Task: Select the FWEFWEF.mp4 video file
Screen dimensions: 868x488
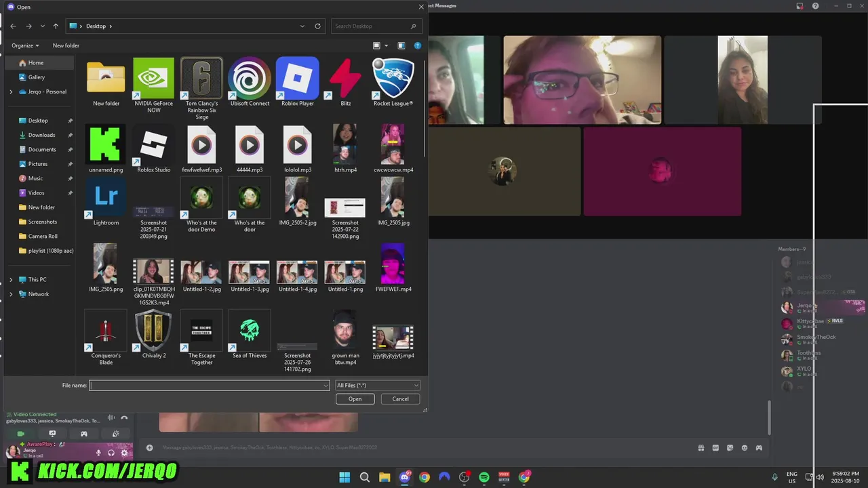Action: 393,268
